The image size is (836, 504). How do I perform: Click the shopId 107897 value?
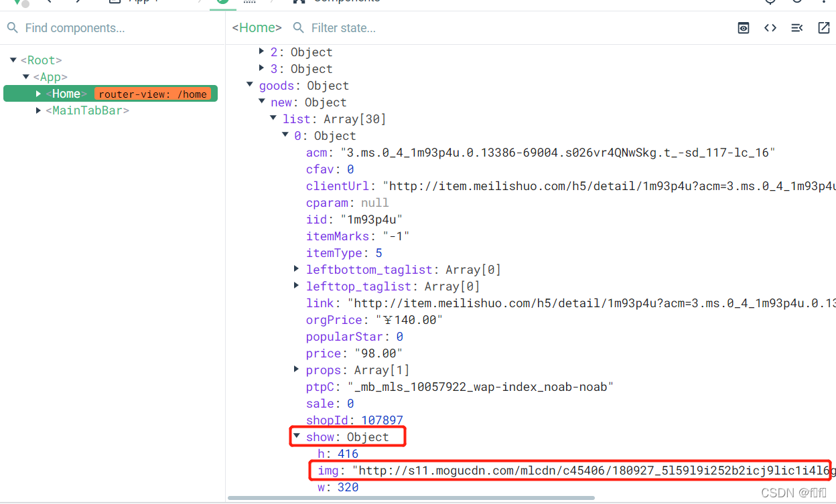[382, 420]
